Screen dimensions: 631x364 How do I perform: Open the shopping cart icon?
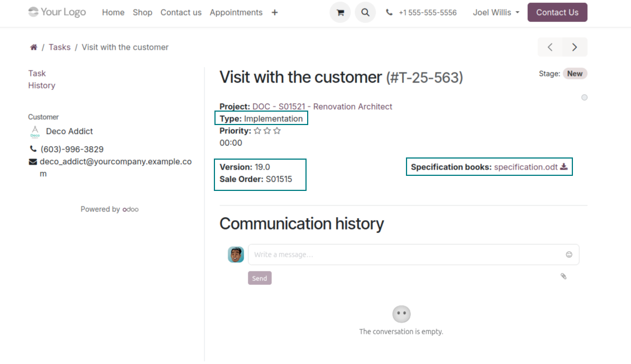[x=340, y=12]
